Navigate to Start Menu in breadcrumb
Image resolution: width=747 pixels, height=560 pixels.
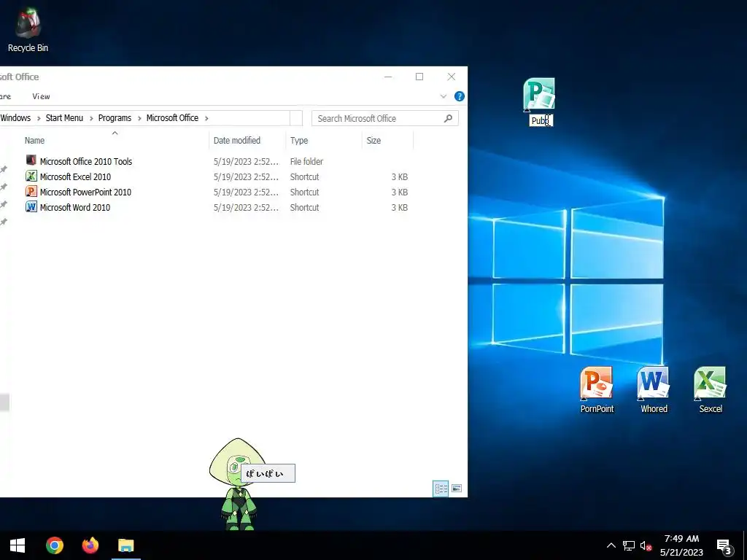click(64, 118)
